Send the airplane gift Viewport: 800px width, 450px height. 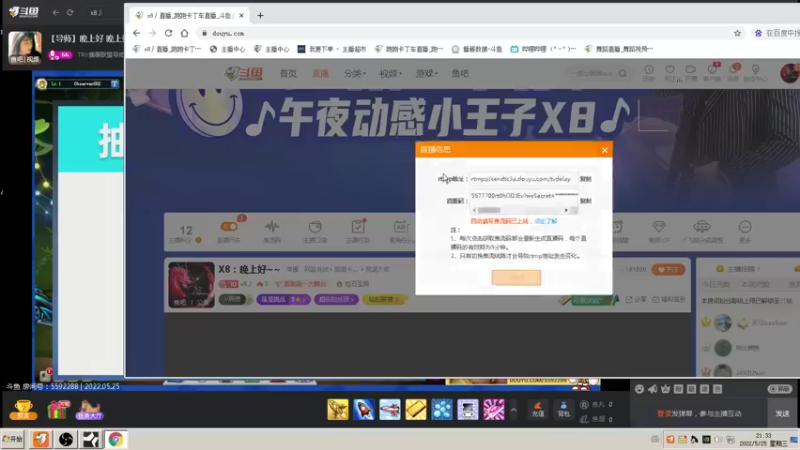[x=390, y=410]
